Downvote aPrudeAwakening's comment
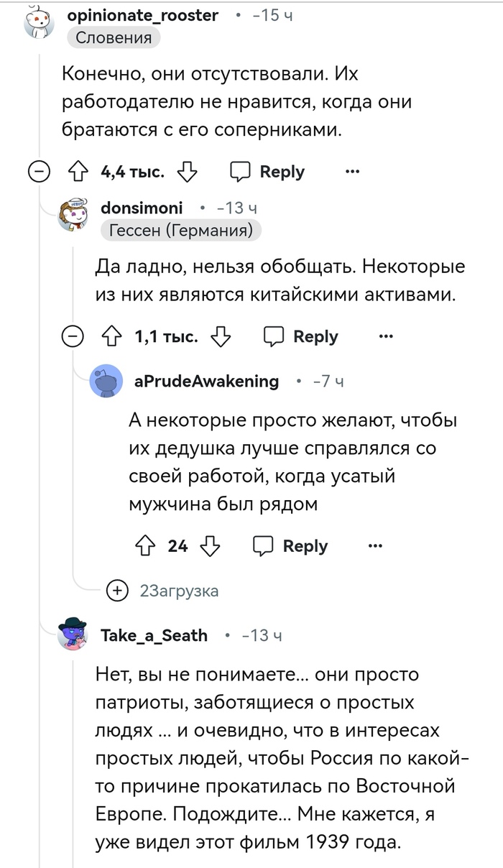 (210, 546)
